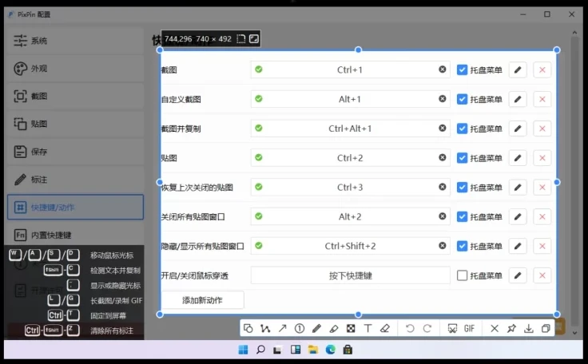Clear the Ctrl+Alt+1 hotkey field
The image size is (588, 364).
pos(443,129)
